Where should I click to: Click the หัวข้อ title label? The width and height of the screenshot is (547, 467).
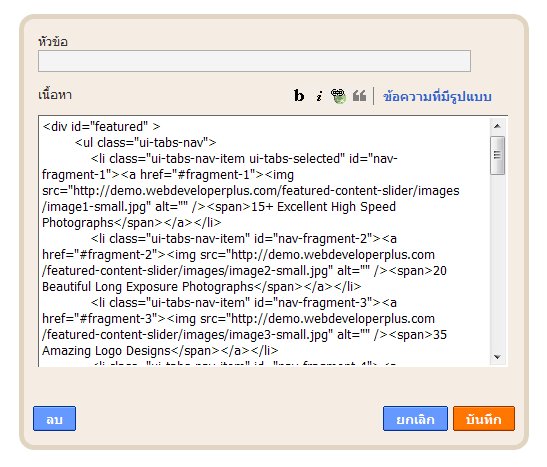pos(53,41)
